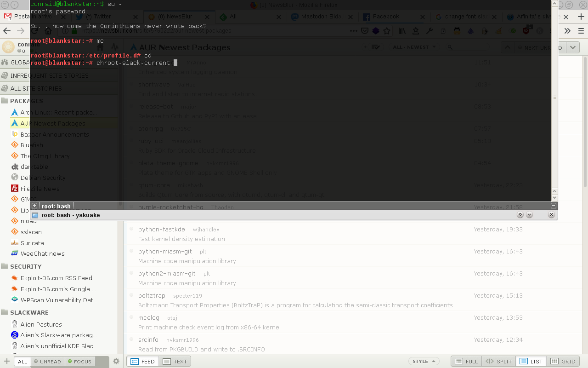Save the page to Pocket
This screenshot has height=368, width=588.
pyautogui.click(x=365, y=31)
